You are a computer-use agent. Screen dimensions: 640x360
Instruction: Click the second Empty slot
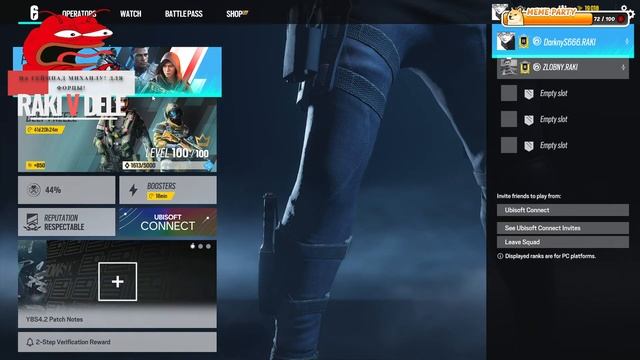point(563,120)
